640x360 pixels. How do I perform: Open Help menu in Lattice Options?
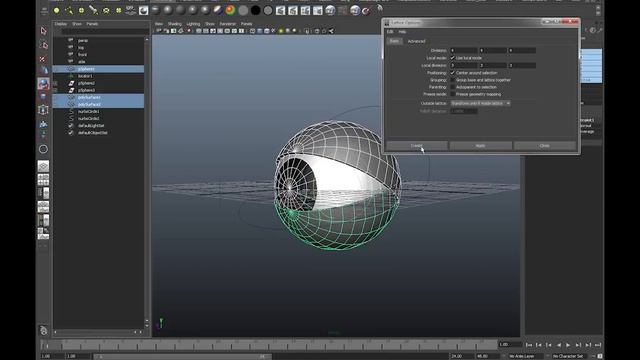tap(402, 32)
